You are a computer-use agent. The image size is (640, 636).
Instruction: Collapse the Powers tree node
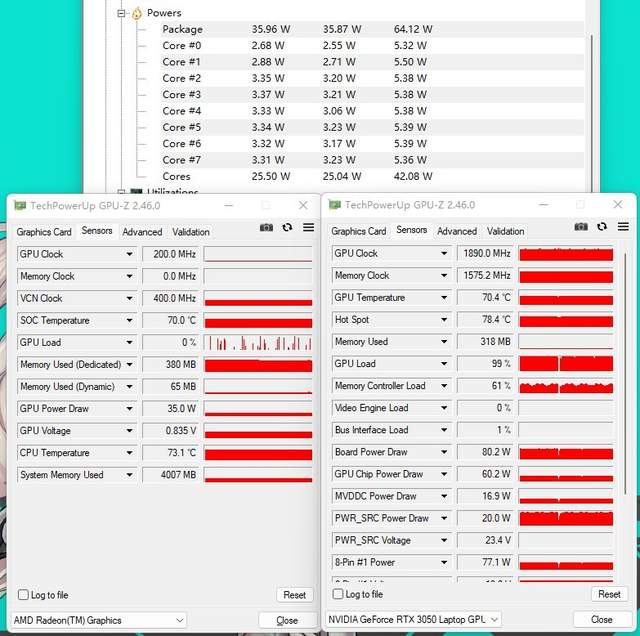[121, 13]
